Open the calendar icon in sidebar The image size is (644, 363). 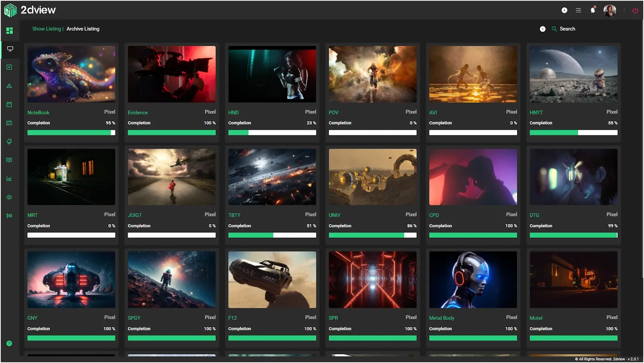pos(9,104)
